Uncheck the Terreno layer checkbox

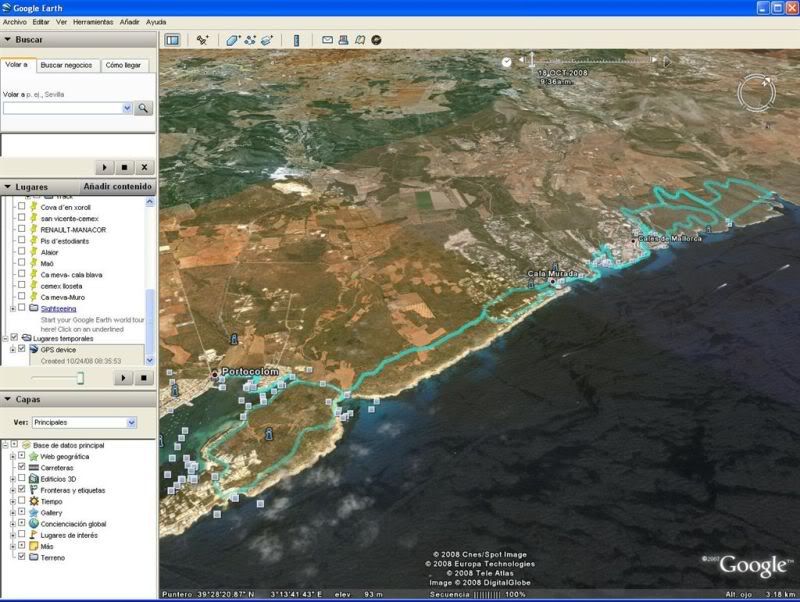[21, 557]
